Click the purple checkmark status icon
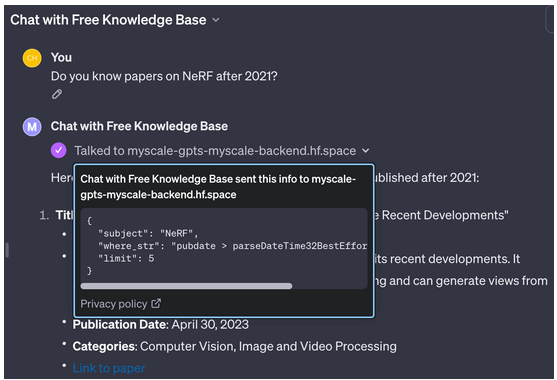 point(59,150)
